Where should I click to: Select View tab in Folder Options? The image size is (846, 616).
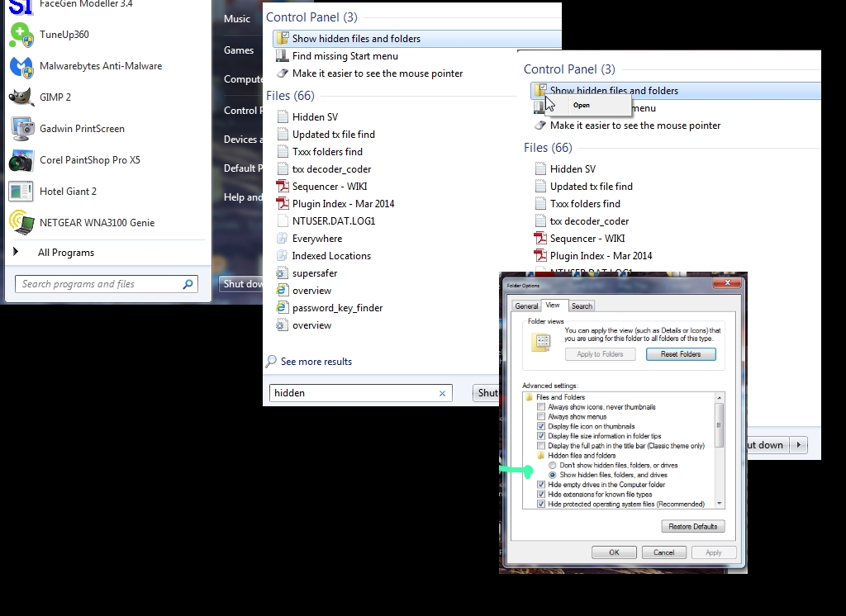point(553,306)
